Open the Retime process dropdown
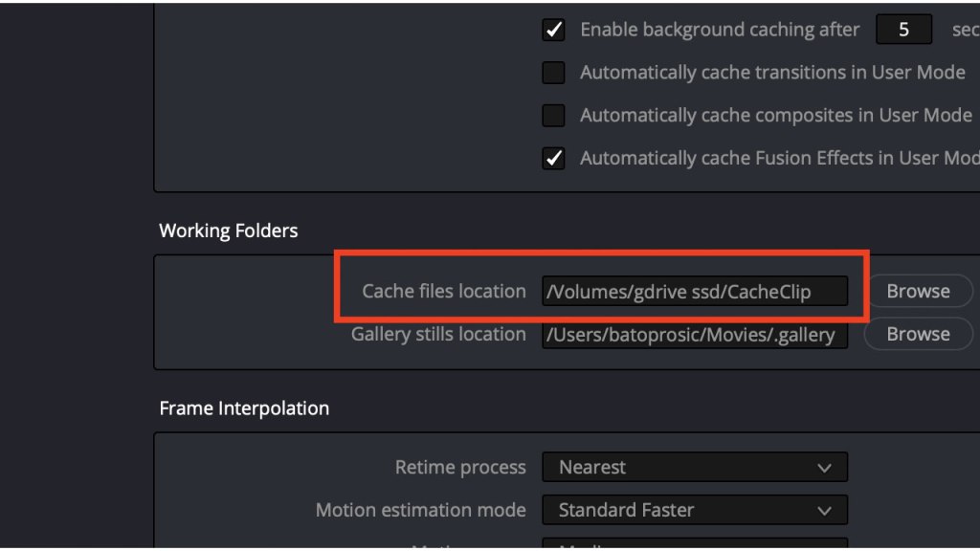 (x=695, y=468)
